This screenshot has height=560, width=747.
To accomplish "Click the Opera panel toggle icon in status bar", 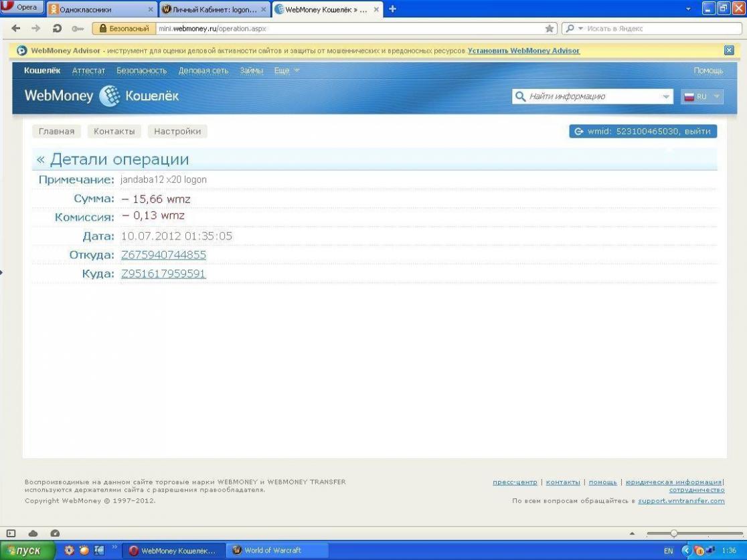I will (x=11, y=533).
